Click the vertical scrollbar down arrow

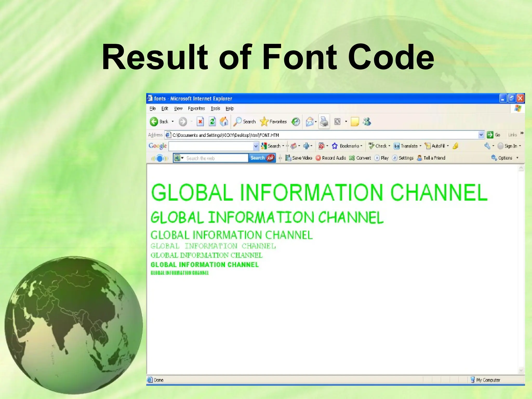pos(521,370)
